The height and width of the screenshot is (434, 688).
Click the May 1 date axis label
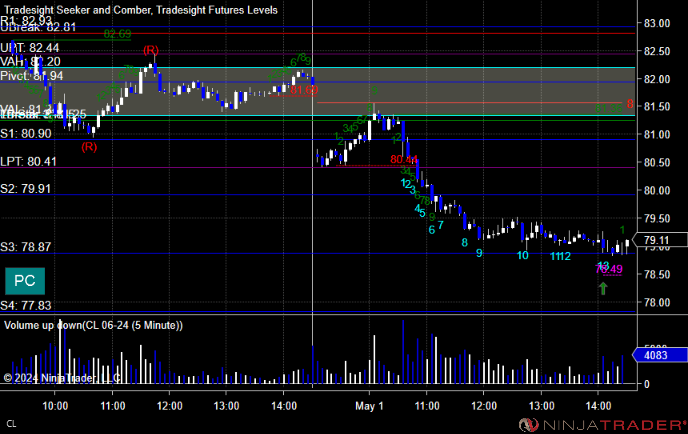click(369, 406)
